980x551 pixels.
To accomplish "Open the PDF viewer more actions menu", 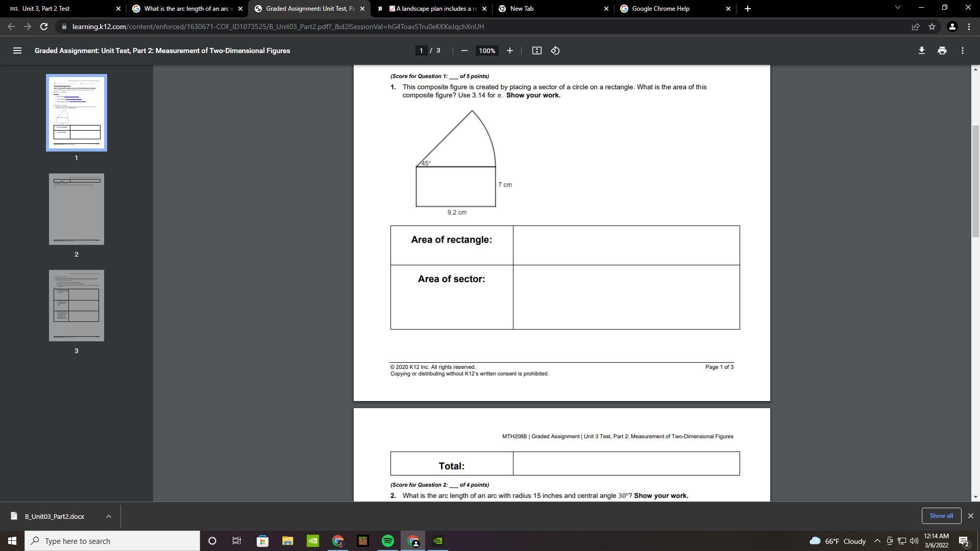I will click(x=962, y=51).
